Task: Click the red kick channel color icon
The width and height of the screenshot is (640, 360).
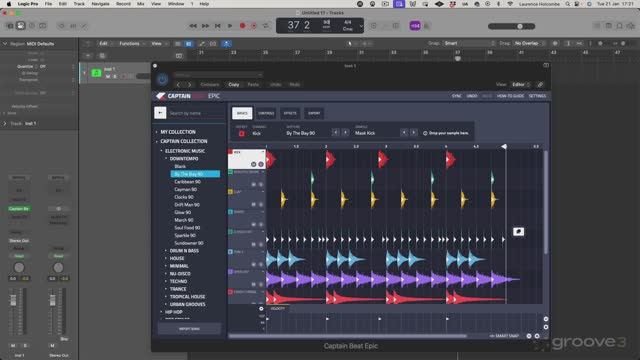Action: tap(242, 133)
